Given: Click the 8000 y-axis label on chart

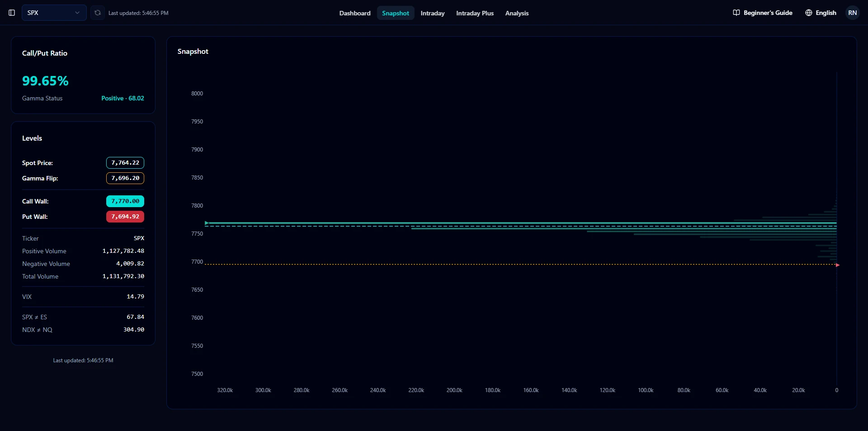Looking at the screenshot, I should [197, 94].
